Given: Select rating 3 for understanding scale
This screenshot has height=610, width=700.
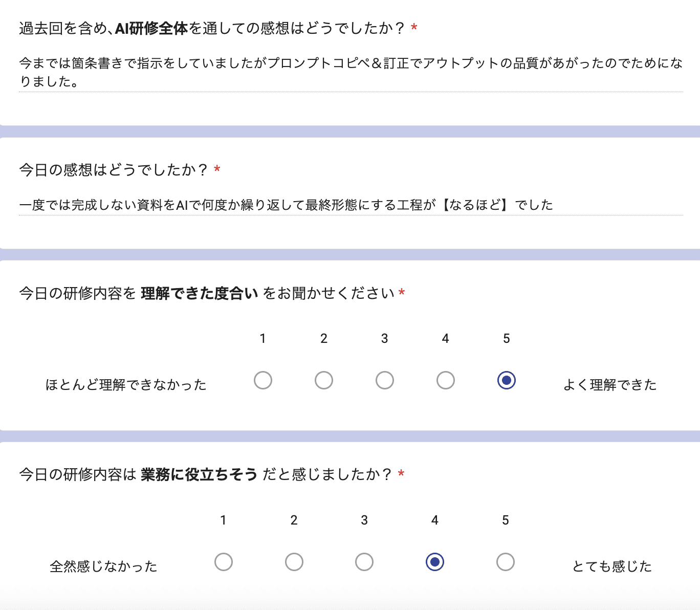Looking at the screenshot, I should [x=385, y=380].
